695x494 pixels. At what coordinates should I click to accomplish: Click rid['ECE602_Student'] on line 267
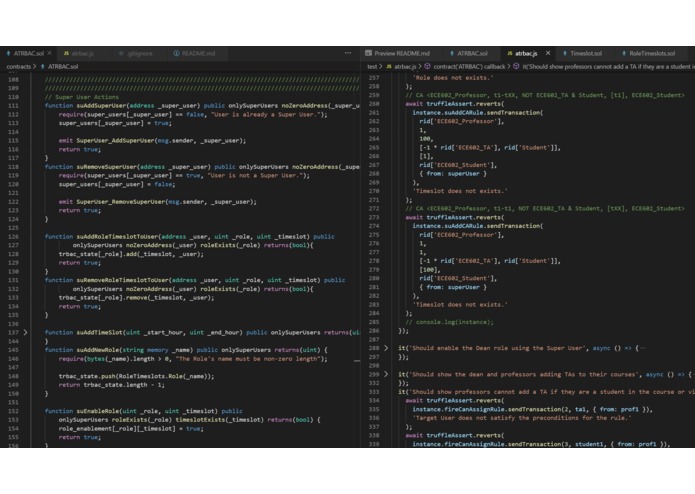coord(458,165)
